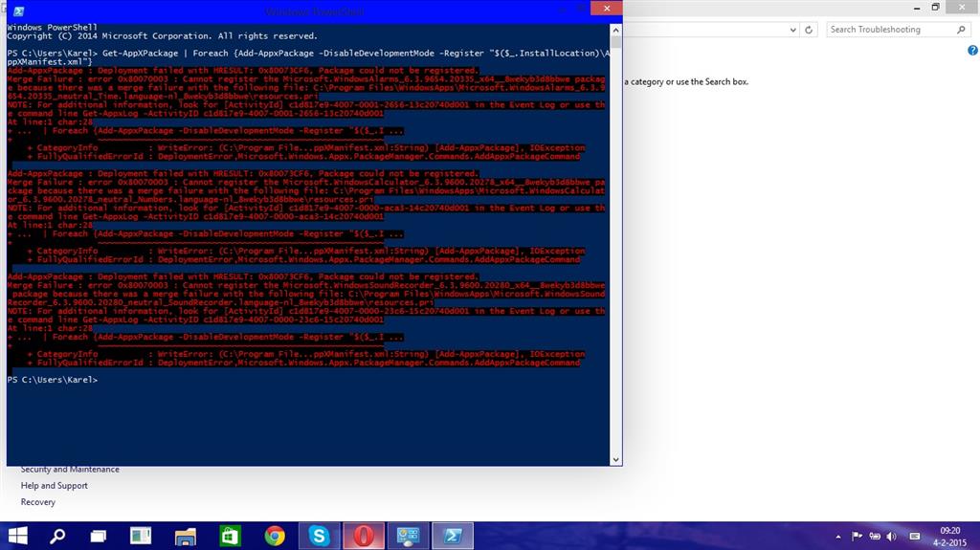Open the touch keyboard tray icon
Viewport: 980px width, 550px height.
[x=915, y=537]
